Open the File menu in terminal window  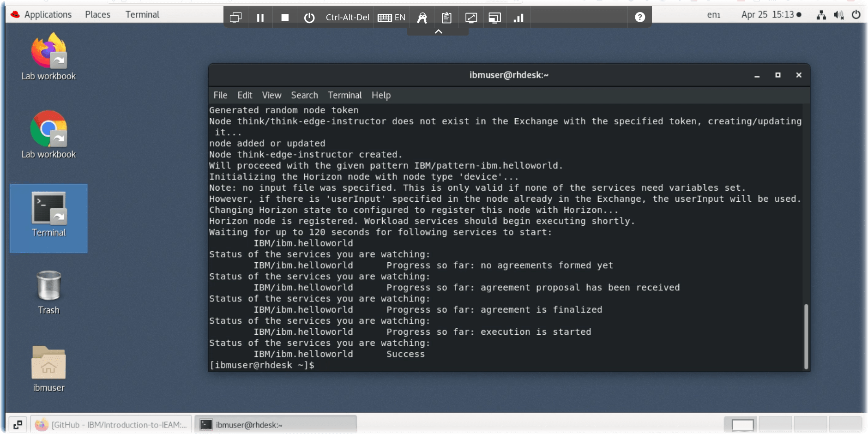tap(220, 95)
